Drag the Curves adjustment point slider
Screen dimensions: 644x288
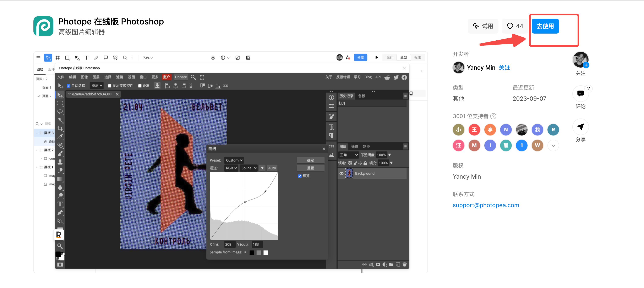(265, 191)
